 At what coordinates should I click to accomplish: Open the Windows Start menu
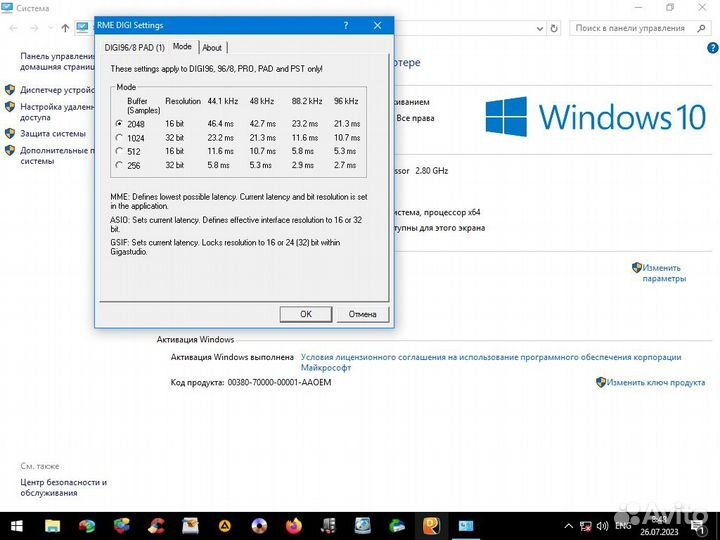pos(17,525)
